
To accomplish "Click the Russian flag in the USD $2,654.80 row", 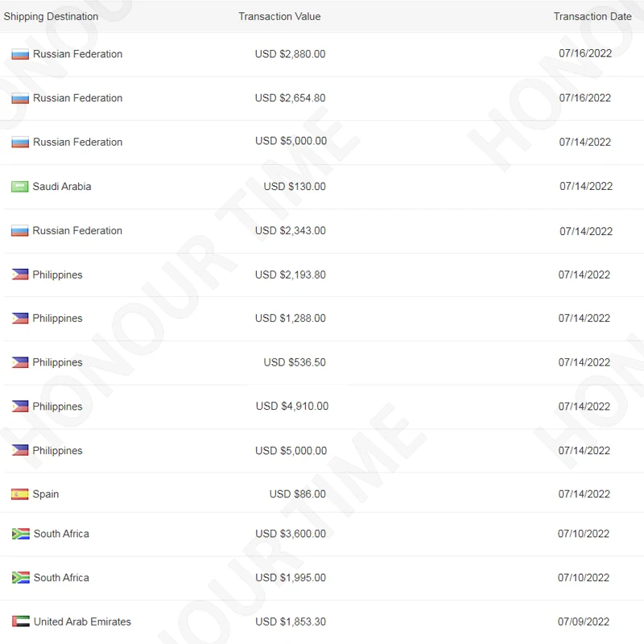I will pyautogui.click(x=20, y=98).
